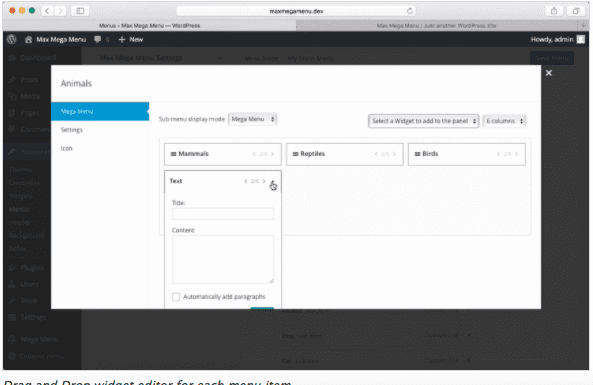Enable Automatically add paragraphs checkbox
593x385 pixels.
point(176,297)
